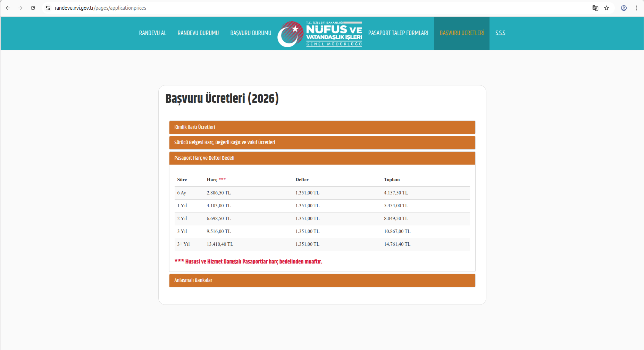
Task: Bookmark this page with the star icon
Action: tap(607, 8)
